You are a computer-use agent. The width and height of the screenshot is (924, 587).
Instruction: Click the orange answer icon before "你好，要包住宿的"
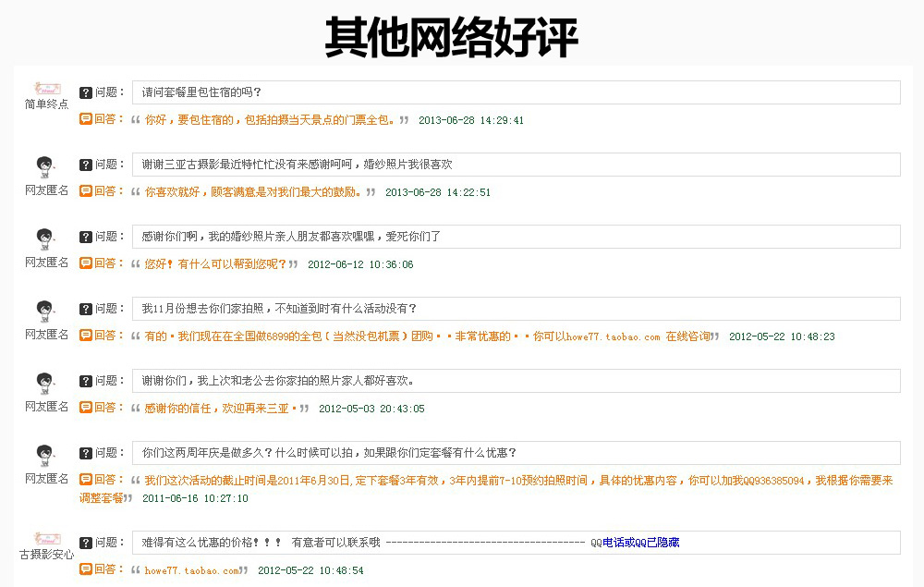click(x=86, y=119)
